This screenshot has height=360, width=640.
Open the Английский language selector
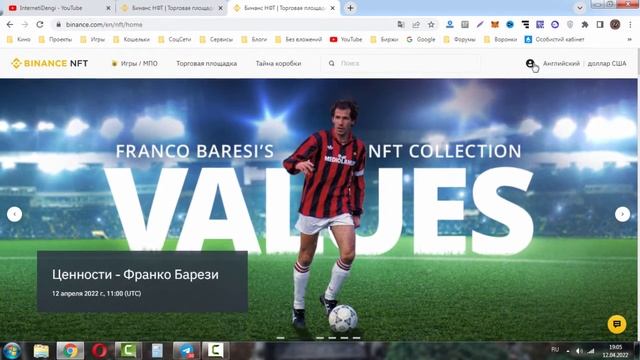[561, 63]
